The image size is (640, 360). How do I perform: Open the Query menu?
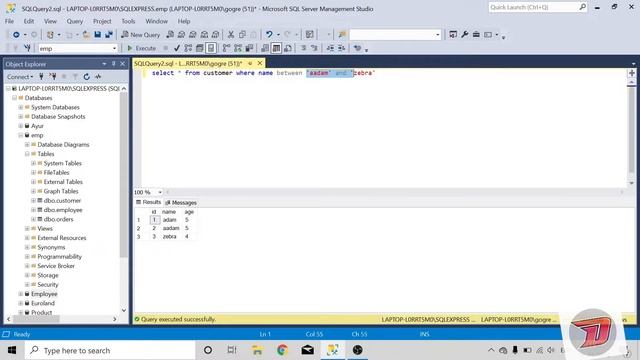75,21
